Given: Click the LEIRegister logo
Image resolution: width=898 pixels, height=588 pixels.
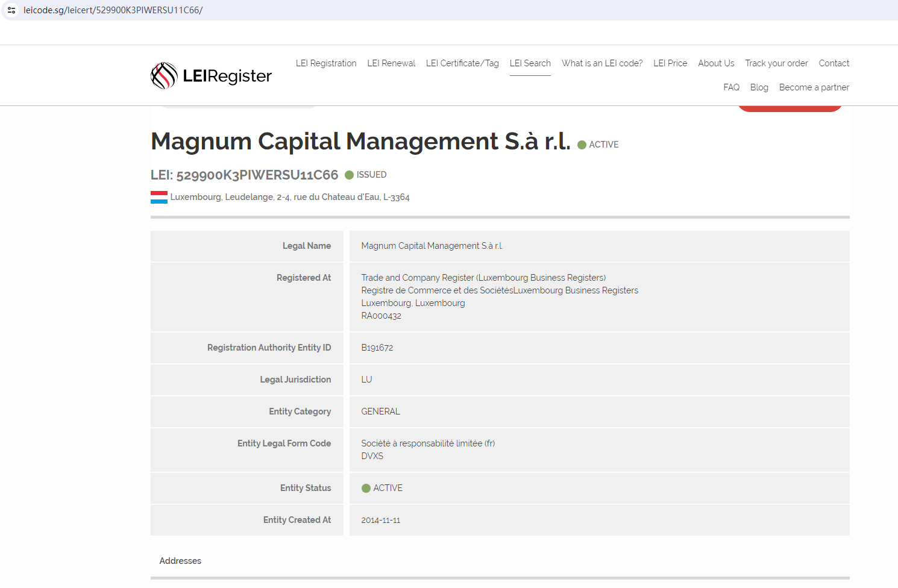Looking at the screenshot, I should [211, 76].
